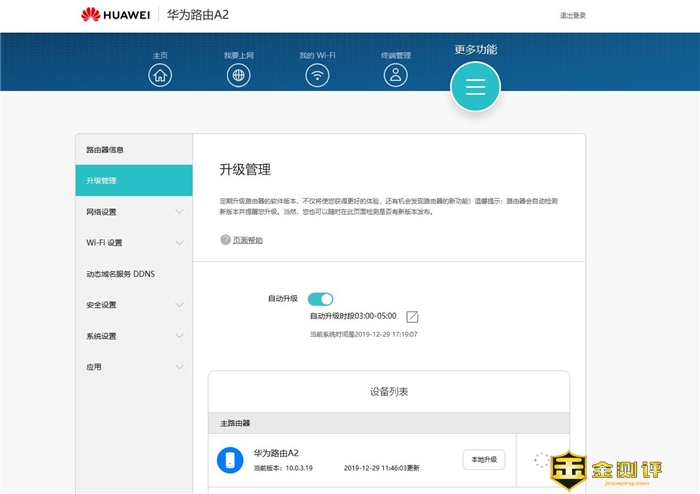The image size is (700, 494).
Task: Disable the auto-upgrade (自动升级) toggle
Action: point(320,299)
